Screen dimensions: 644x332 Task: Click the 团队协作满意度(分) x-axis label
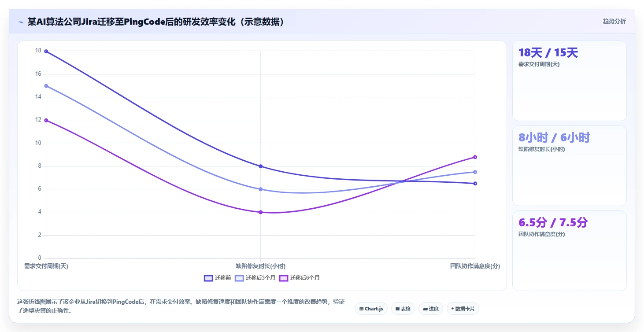[x=475, y=266]
